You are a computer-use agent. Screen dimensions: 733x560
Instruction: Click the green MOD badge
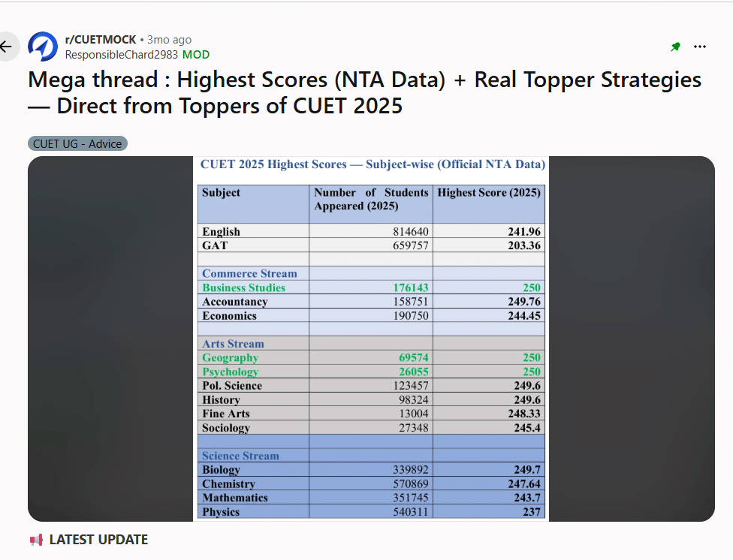click(x=196, y=55)
